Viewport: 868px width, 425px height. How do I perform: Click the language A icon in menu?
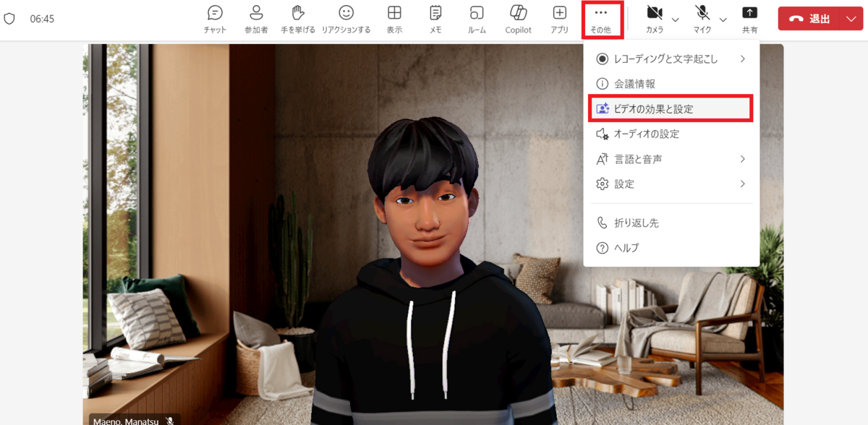[x=602, y=159]
